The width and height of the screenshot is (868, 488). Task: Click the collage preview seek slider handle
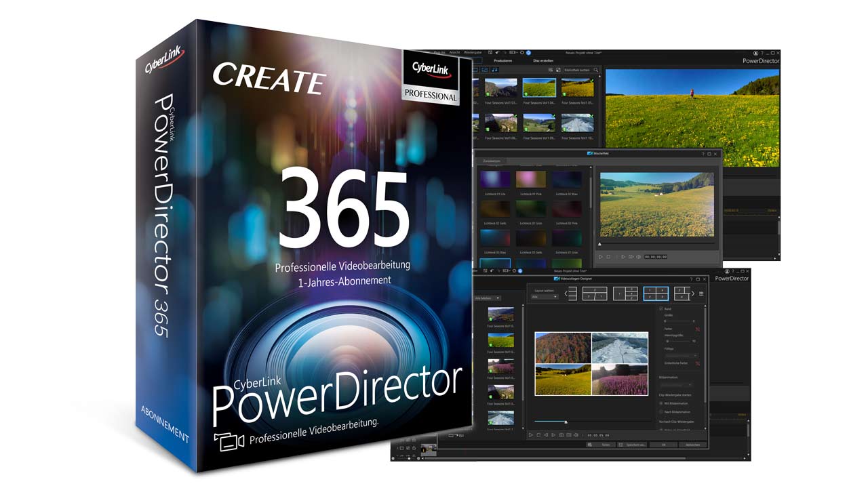click(x=566, y=422)
